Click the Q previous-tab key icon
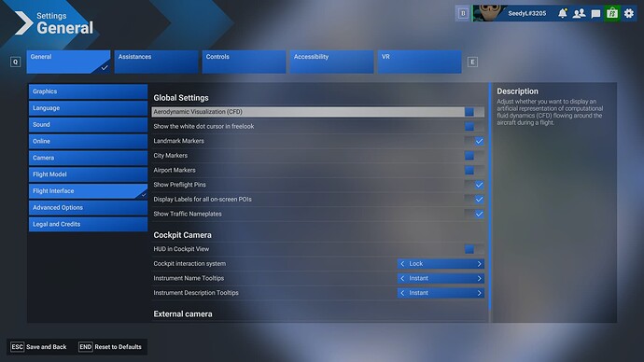This screenshot has height=362, width=644. 16,62
